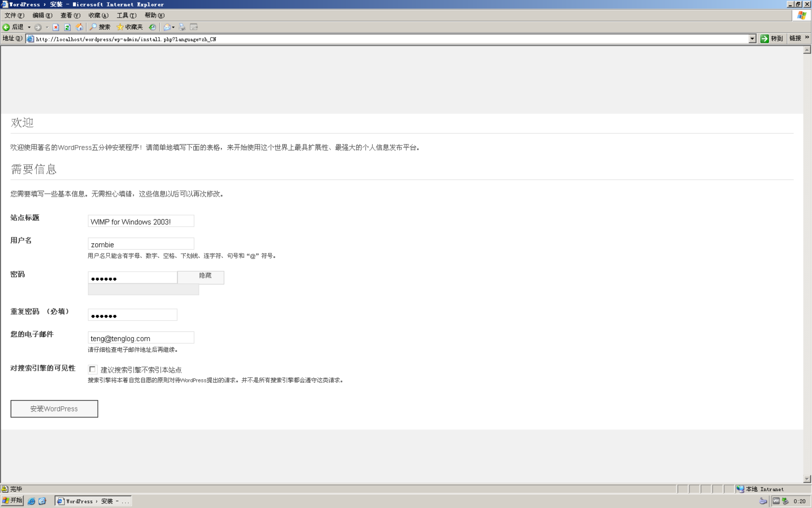This screenshot has height=508, width=812.
Task: Toggle the discourage search engines checkbox
Action: pyautogui.click(x=92, y=370)
